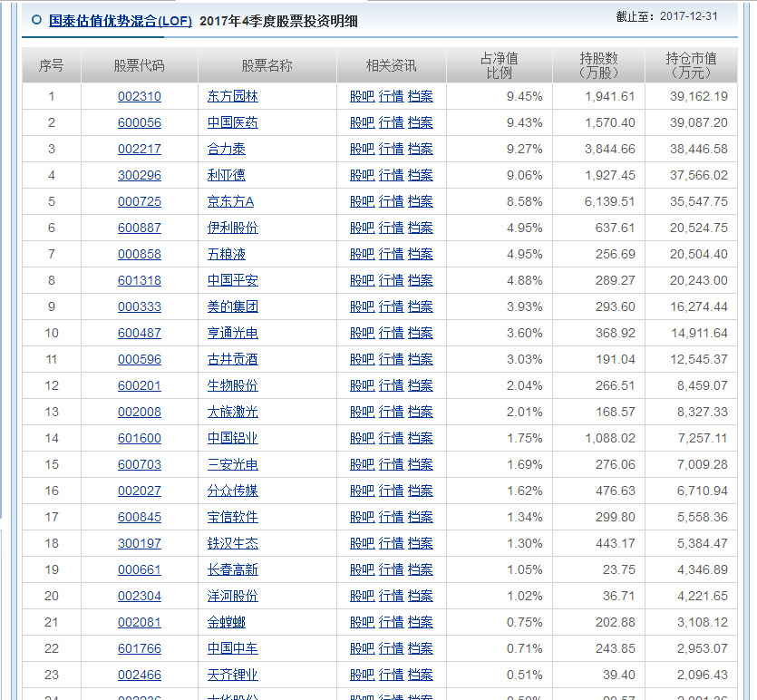This screenshot has width=757, height=700.
Task: Open the 合力泰 stock name link
Action: (227, 150)
